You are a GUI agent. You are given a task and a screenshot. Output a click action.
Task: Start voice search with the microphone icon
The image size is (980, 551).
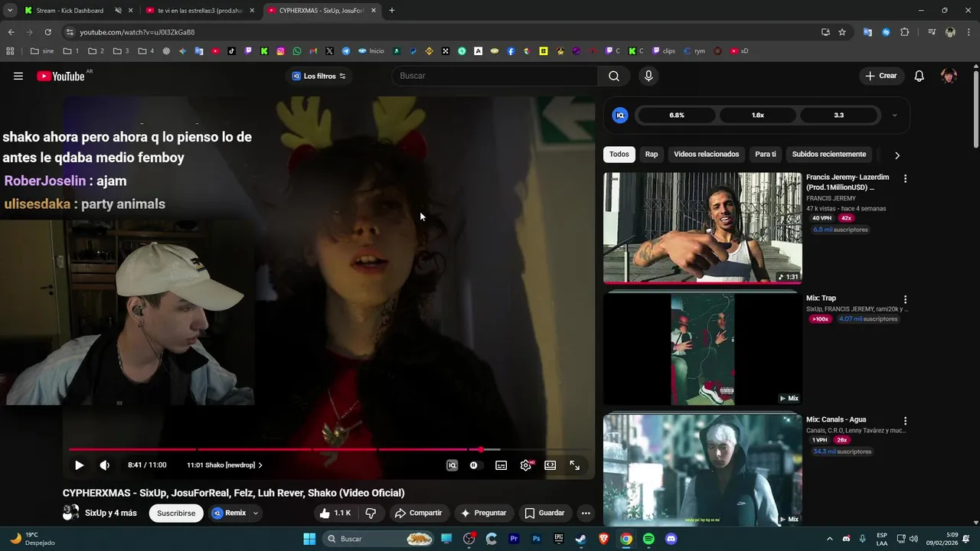648,76
